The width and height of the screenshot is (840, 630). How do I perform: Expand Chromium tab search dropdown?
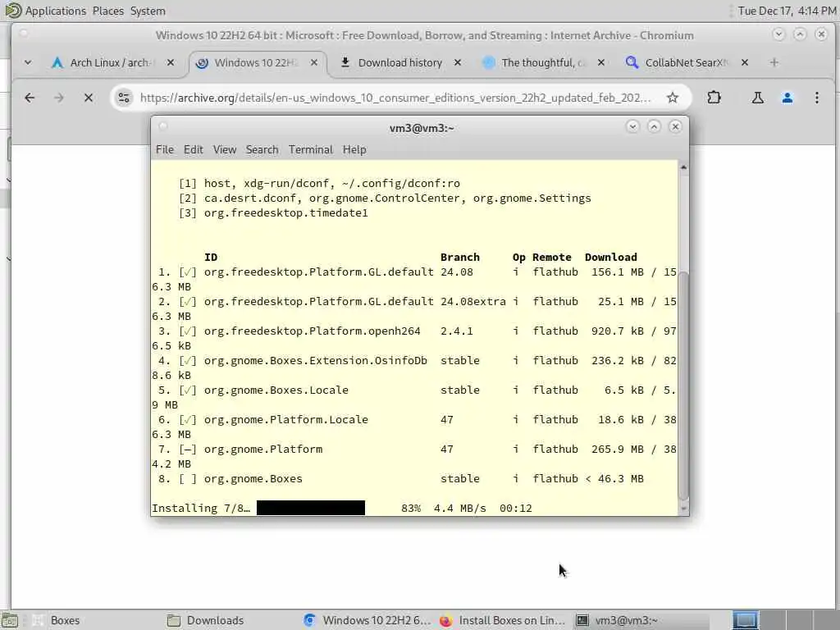[x=28, y=62]
